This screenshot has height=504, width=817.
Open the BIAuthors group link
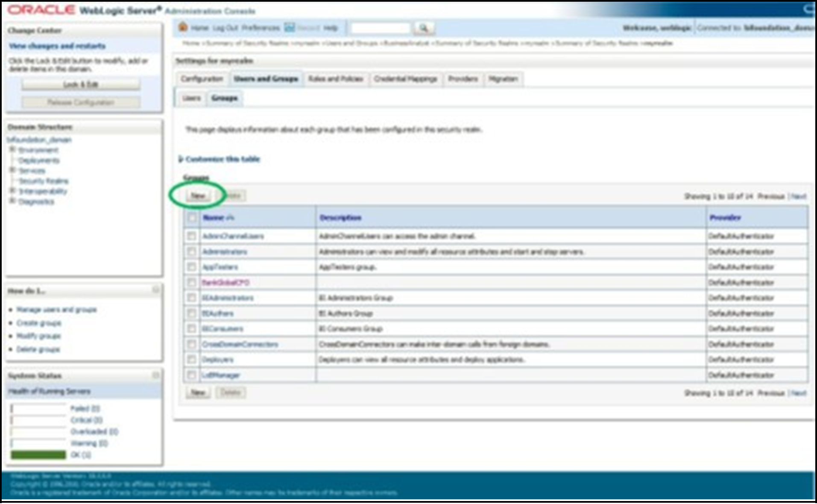[x=217, y=313]
